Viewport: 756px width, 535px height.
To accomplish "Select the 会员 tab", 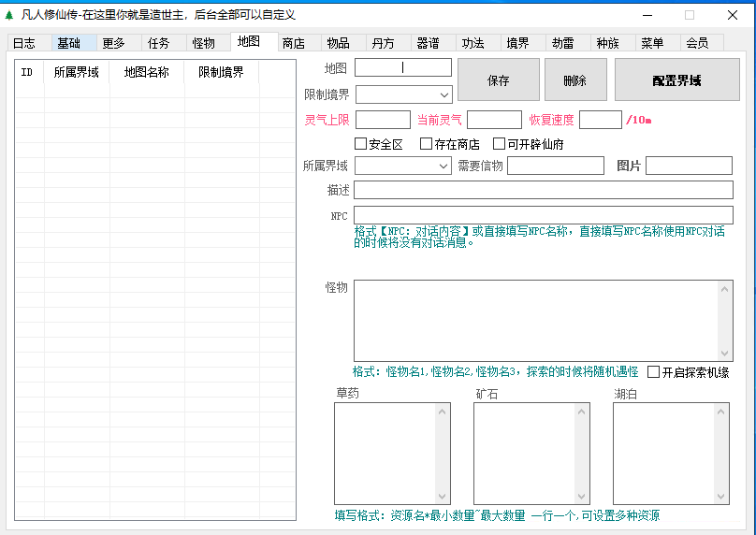I will (x=702, y=43).
